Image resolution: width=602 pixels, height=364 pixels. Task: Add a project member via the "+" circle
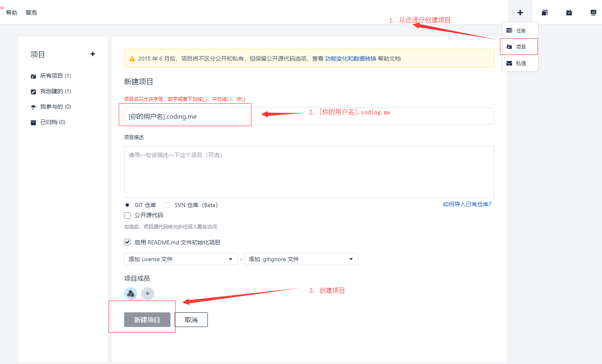pos(147,293)
